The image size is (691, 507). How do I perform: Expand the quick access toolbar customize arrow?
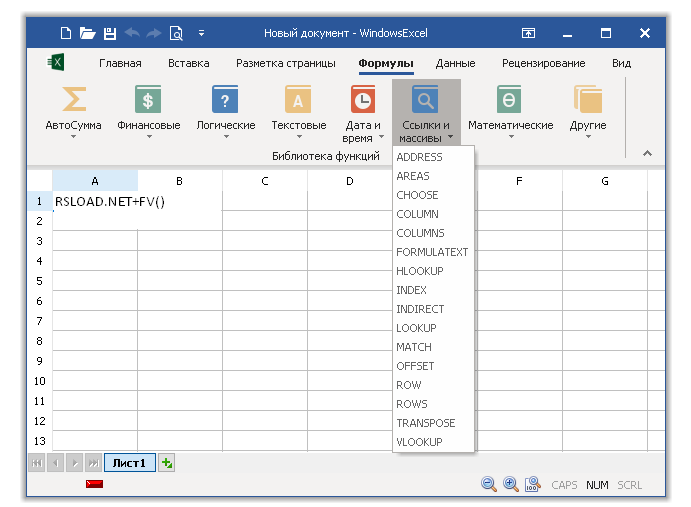tap(201, 33)
